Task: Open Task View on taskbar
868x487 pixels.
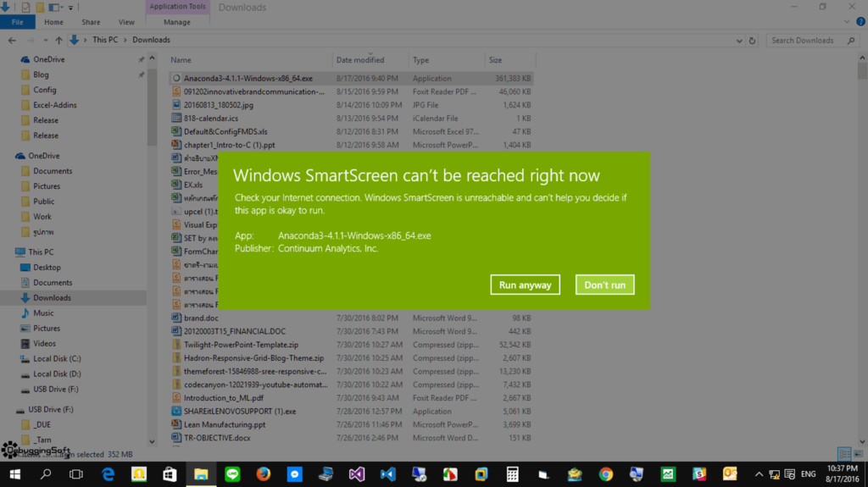Action: point(76,474)
